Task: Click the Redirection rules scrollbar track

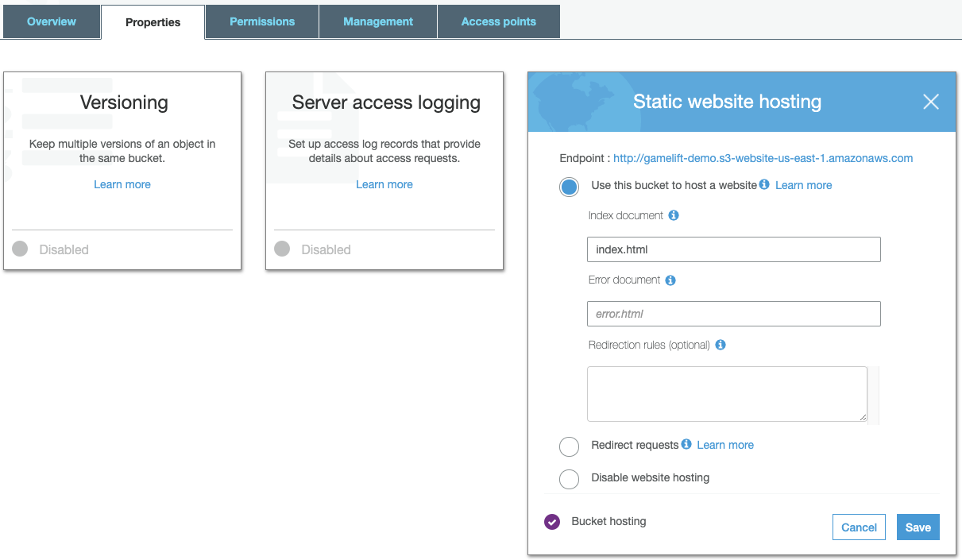Action: (x=874, y=395)
